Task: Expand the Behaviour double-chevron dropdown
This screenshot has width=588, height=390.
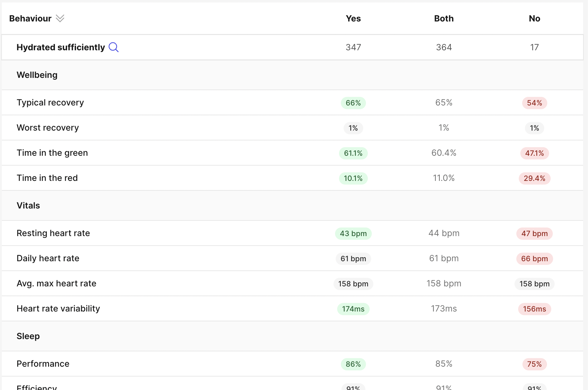Action: click(60, 18)
